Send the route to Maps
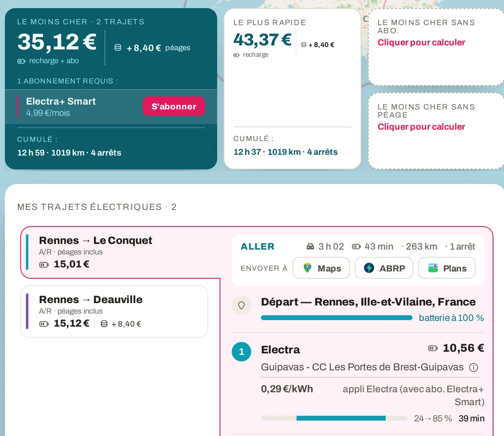This screenshot has height=436, width=504. pos(321,268)
